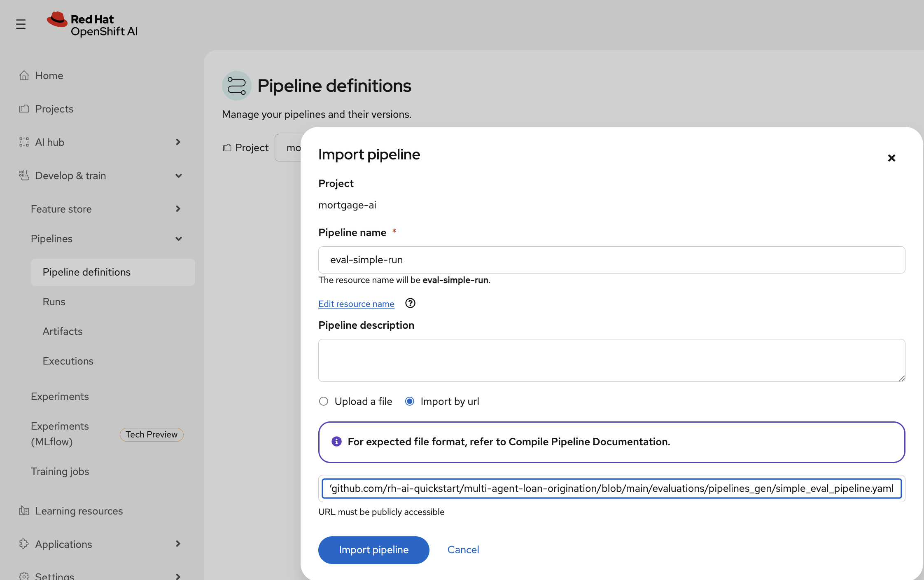Click the Edit resource name link
Image resolution: width=924 pixels, height=580 pixels.
(x=356, y=304)
